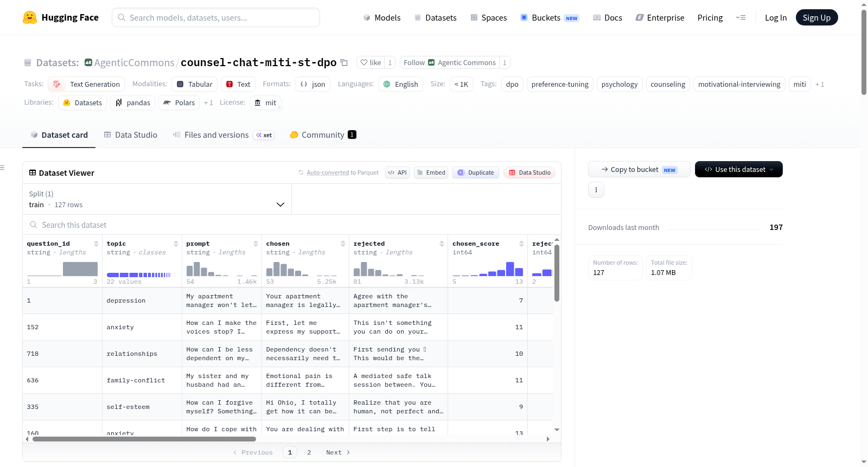Sort the question_id column
Viewport: 868px width, 467px height.
pyautogui.click(x=96, y=244)
